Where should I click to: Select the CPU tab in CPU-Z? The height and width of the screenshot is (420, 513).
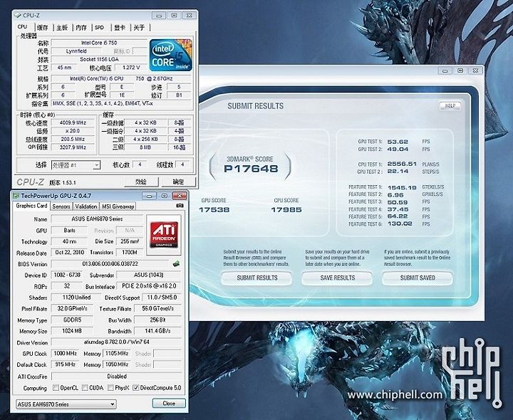22,27
